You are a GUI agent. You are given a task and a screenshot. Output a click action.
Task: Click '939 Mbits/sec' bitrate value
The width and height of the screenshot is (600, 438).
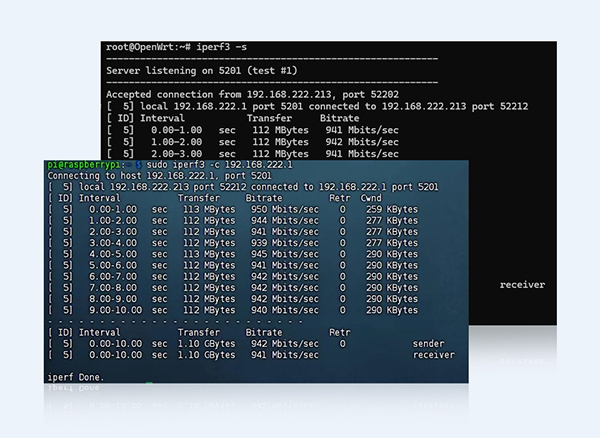pyautogui.click(x=284, y=243)
